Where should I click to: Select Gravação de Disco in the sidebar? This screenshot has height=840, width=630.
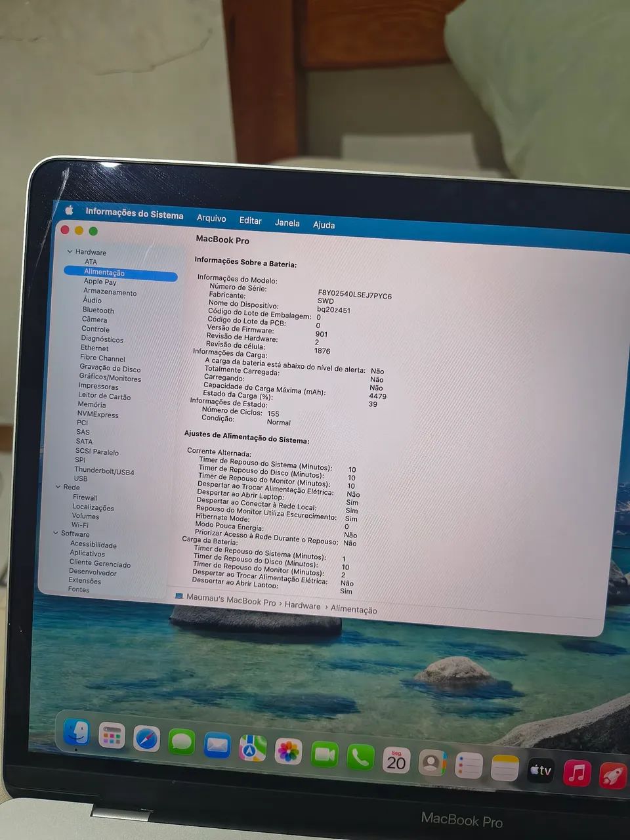coord(110,369)
